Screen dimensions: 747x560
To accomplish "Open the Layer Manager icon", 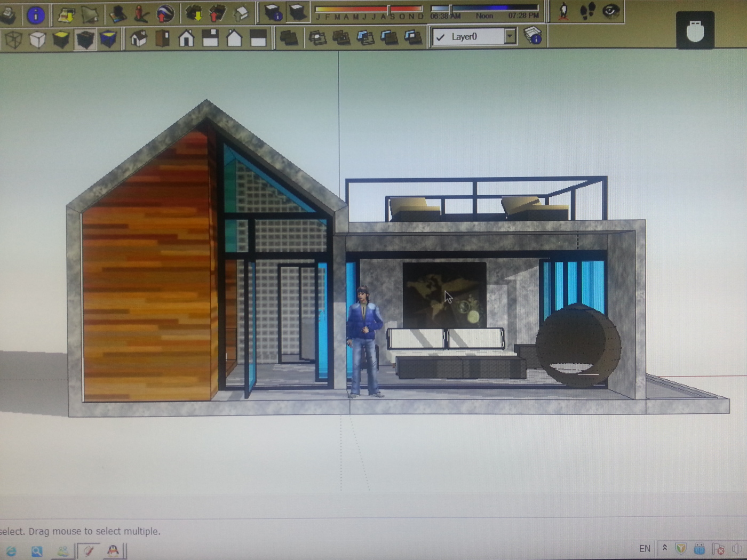I will point(533,36).
